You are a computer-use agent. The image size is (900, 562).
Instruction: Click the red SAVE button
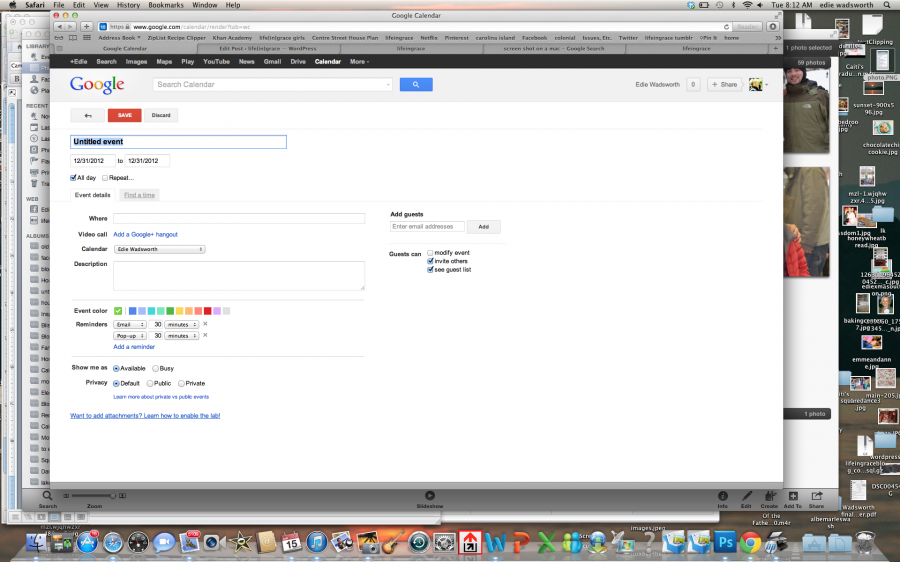pos(125,115)
